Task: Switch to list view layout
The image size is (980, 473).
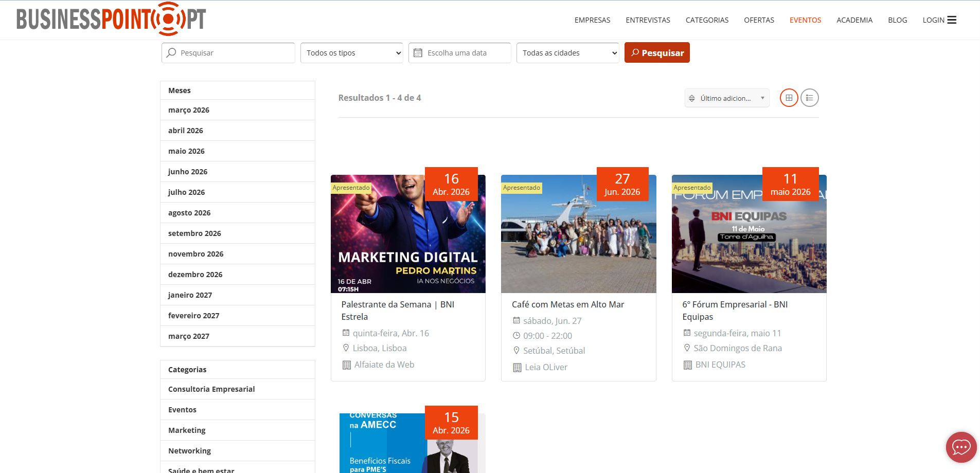Action: click(809, 98)
